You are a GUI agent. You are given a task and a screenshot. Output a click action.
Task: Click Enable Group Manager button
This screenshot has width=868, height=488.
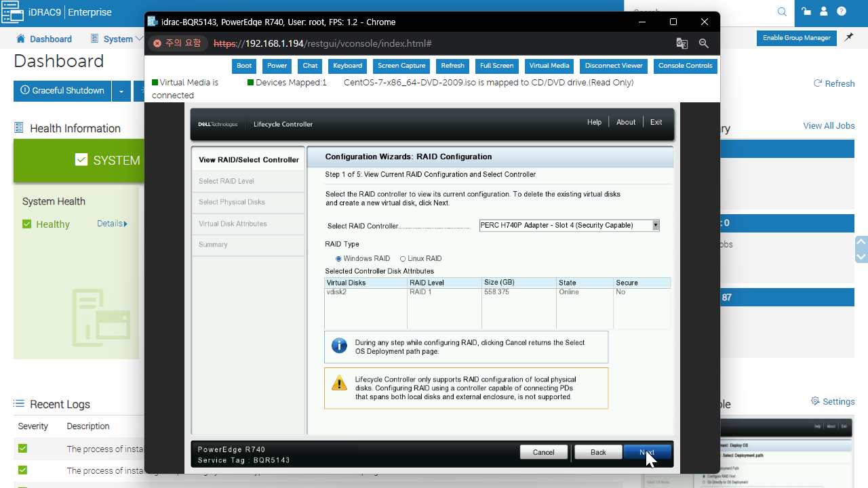pos(796,38)
